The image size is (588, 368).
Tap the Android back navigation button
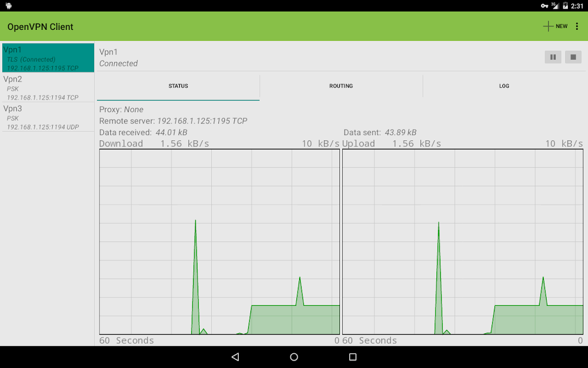tap(235, 356)
